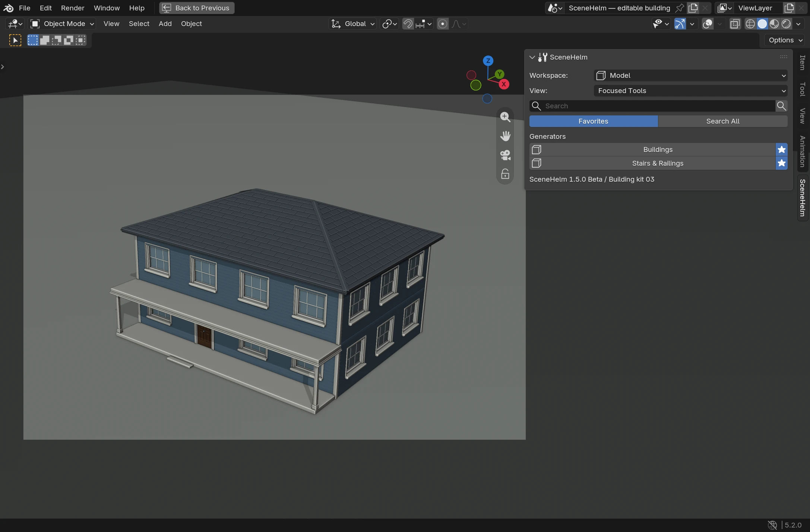This screenshot has height=532, width=810.
Task: Switch to material preview shading
Action: click(774, 24)
